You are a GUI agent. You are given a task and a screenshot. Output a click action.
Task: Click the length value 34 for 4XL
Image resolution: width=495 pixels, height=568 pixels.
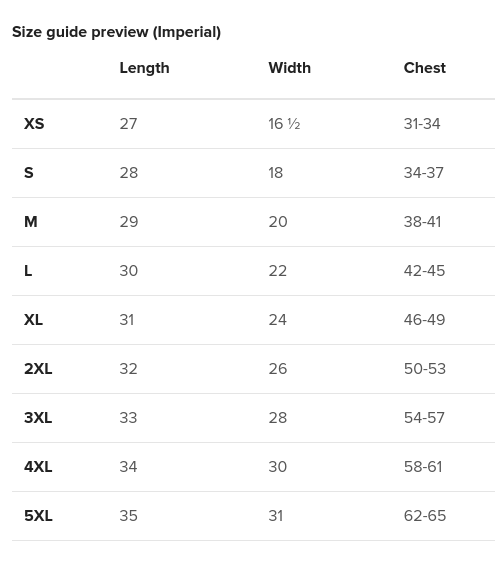pos(128,467)
